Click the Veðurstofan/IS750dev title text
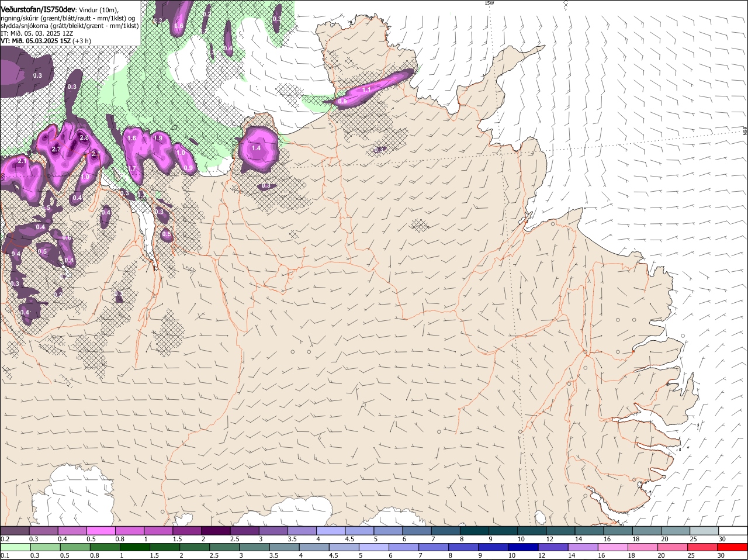This screenshot has width=748, height=560. [38, 10]
